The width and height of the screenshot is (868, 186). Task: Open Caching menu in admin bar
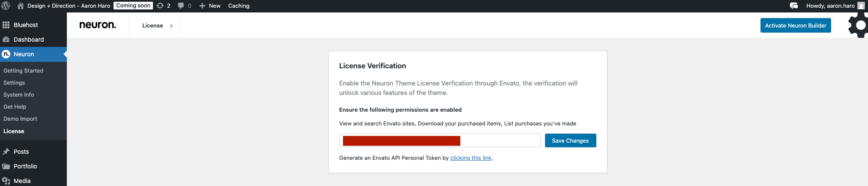[239, 6]
